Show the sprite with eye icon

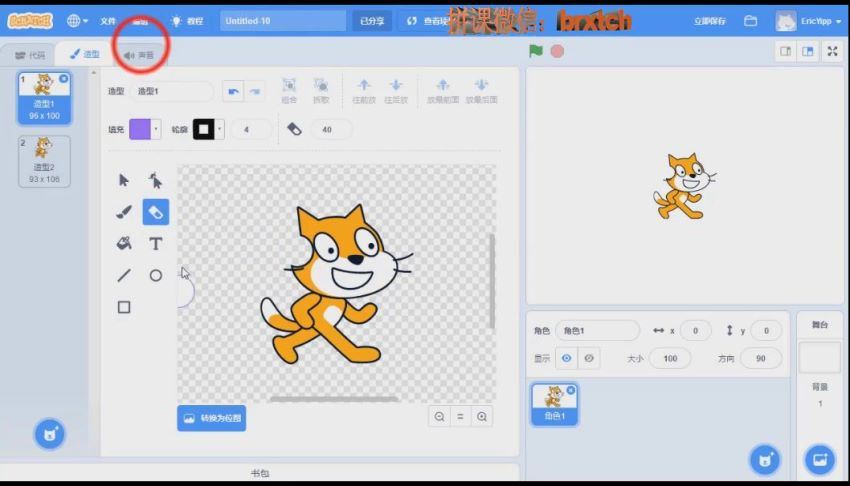pyautogui.click(x=566, y=358)
